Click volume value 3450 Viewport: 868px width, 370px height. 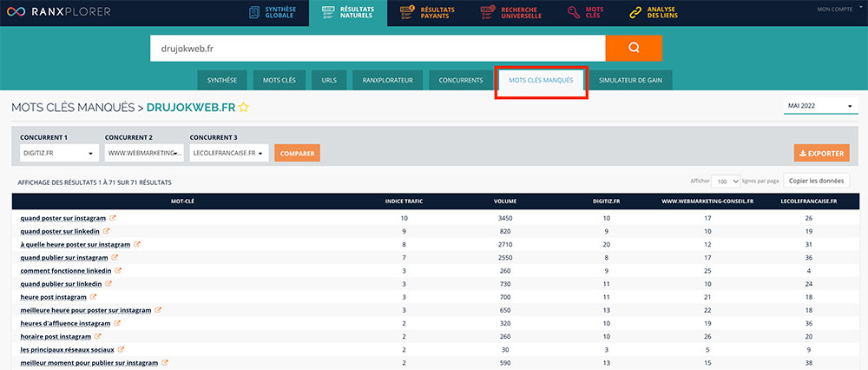click(x=505, y=218)
